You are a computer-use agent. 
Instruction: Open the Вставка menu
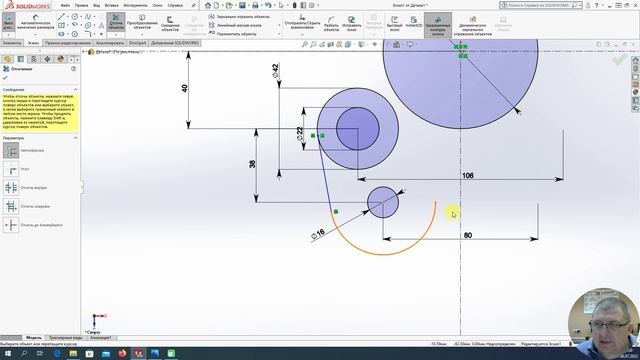click(x=111, y=6)
